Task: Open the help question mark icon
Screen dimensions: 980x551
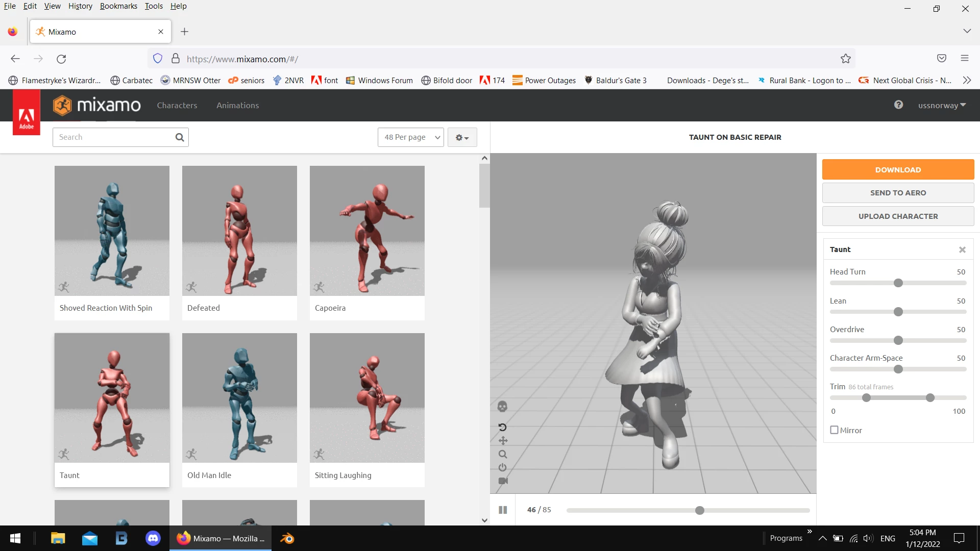Action: click(x=898, y=105)
